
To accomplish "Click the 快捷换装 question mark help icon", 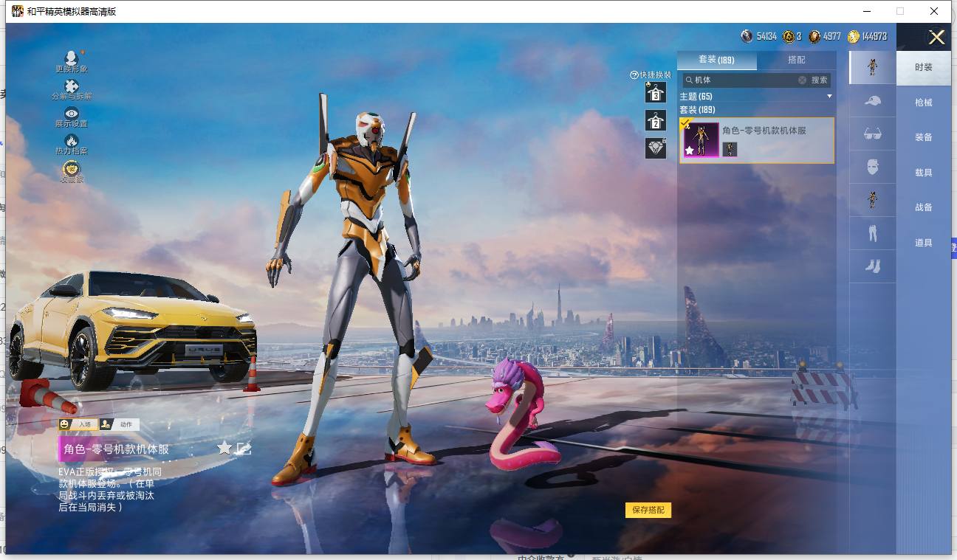I will coord(634,75).
